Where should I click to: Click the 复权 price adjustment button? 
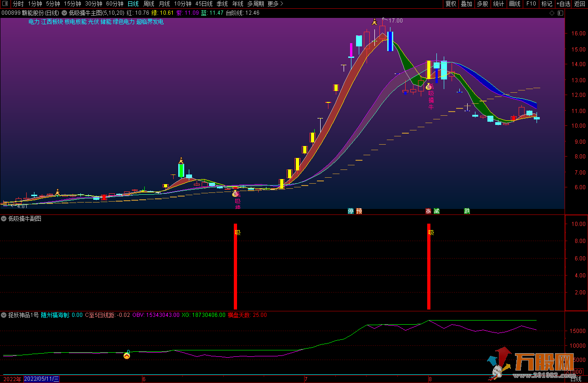(x=451, y=4)
